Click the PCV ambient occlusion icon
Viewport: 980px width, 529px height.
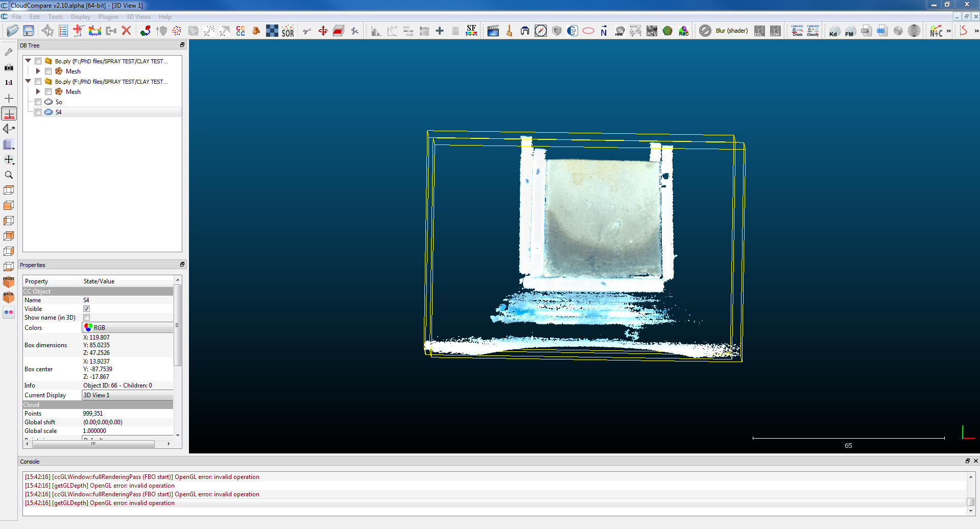click(x=652, y=31)
